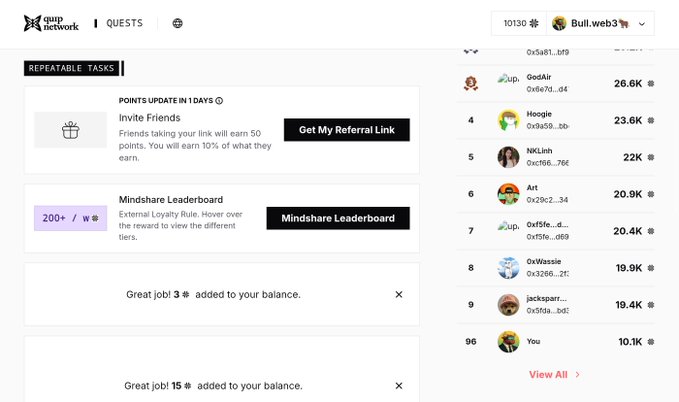This screenshot has height=402, width=679.
Task: Click the You leaderboard row name
Action: pyautogui.click(x=533, y=341)
